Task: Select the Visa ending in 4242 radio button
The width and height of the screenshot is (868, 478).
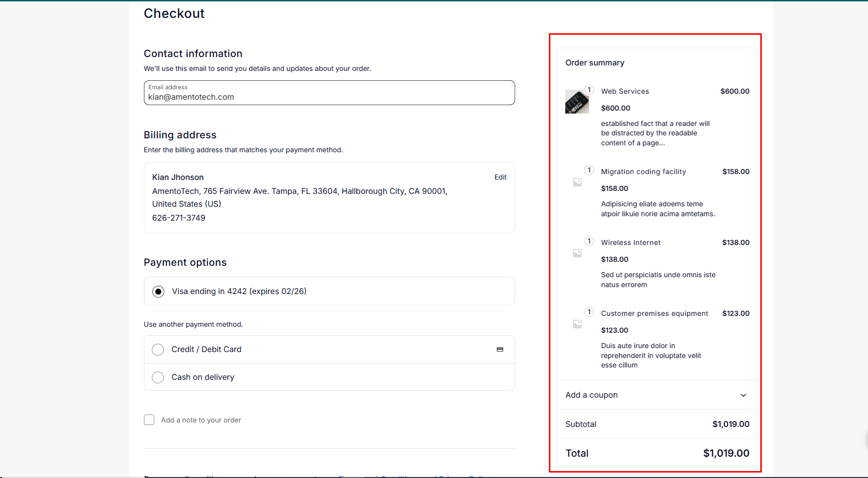Action: tap(158, 292)
